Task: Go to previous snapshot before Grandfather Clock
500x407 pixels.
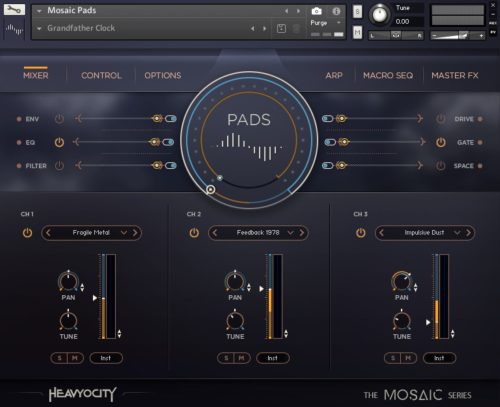Action: 253,29
